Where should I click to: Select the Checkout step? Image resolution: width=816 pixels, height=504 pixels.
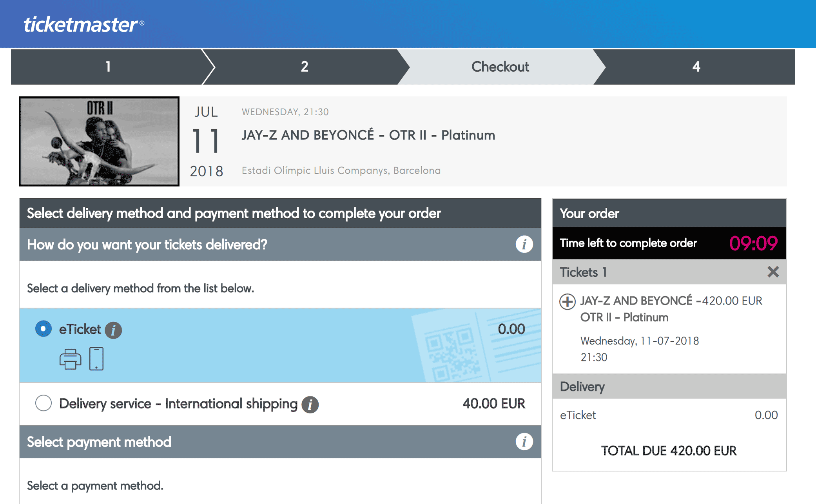pyautogui.click(x=500, y=67)
